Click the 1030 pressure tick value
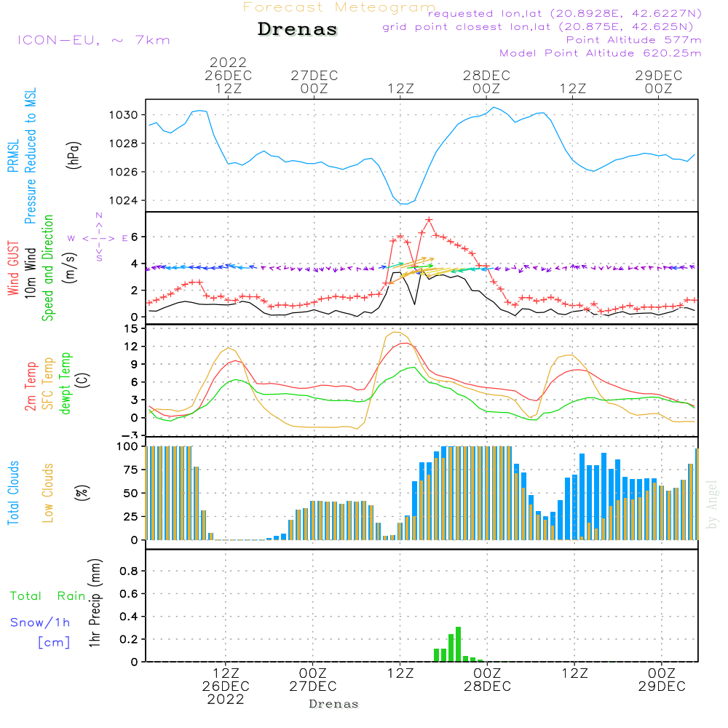This screenshot has width=728, height=728. point(123,115)
